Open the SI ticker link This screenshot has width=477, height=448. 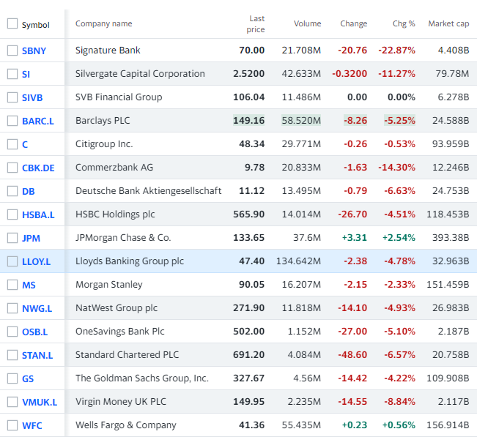tap(26, 74)
